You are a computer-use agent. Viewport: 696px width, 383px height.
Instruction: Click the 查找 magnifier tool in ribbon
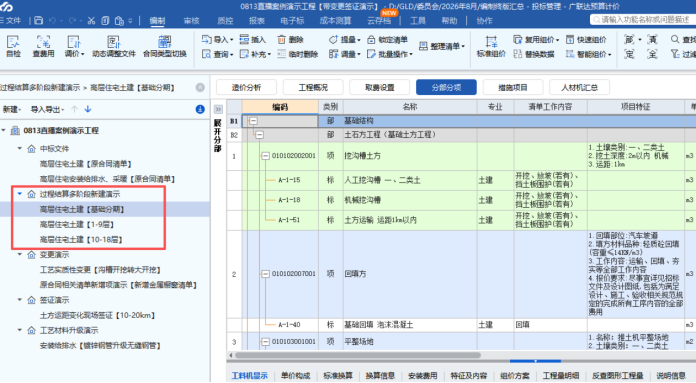pyautogui.click(x=683, y=39)
